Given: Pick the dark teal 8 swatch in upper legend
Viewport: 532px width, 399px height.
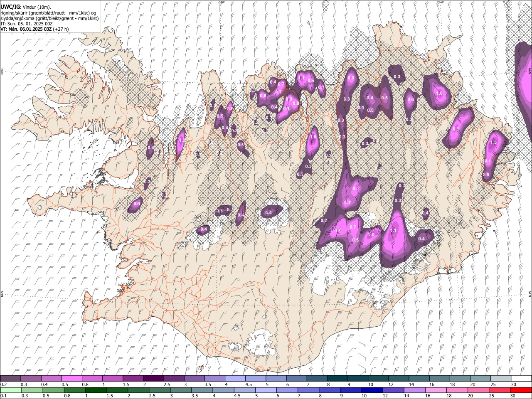Looking at the screenshot, I should click(337, 379).
